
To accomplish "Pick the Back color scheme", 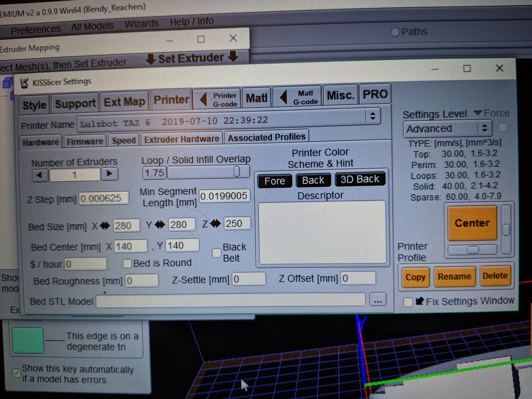I will pos(313,180).
